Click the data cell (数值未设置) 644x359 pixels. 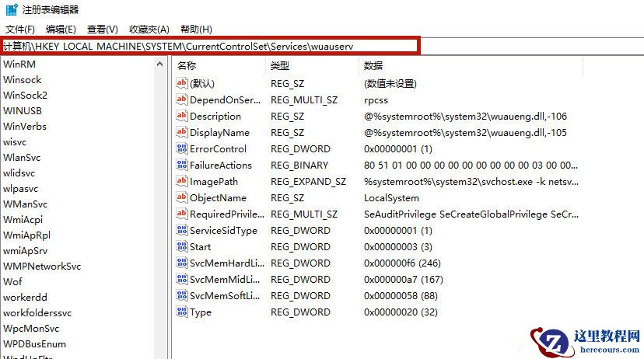[390, 84]
